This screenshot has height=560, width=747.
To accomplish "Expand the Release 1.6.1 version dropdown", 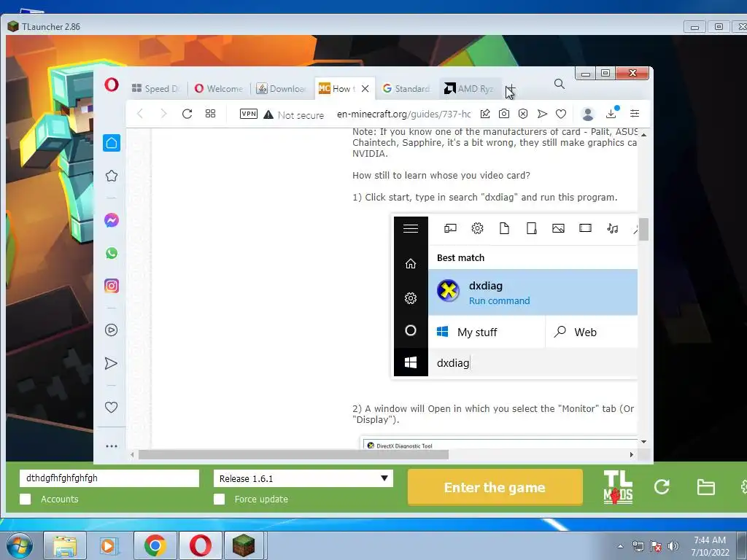I will click(384, 478).
